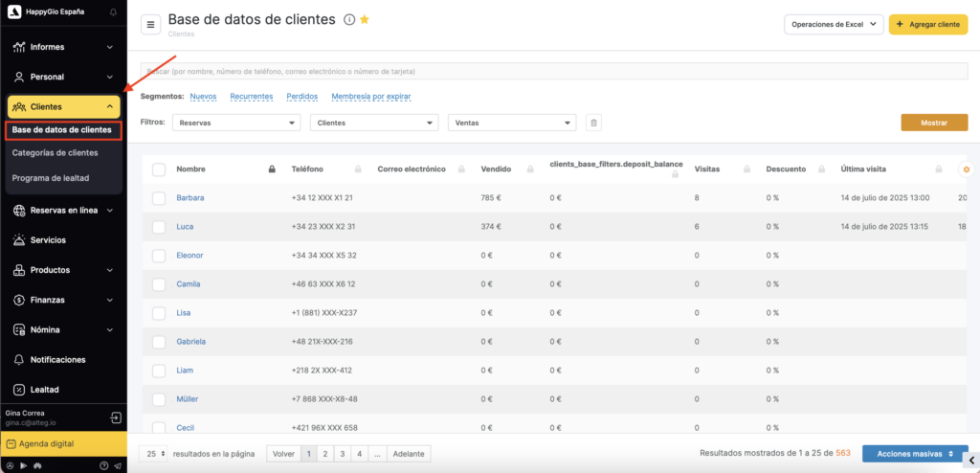Viewport: 980px width, 473px height.
Task: Click the hamburger menu toggle button
Action: [x=151, y=25]
